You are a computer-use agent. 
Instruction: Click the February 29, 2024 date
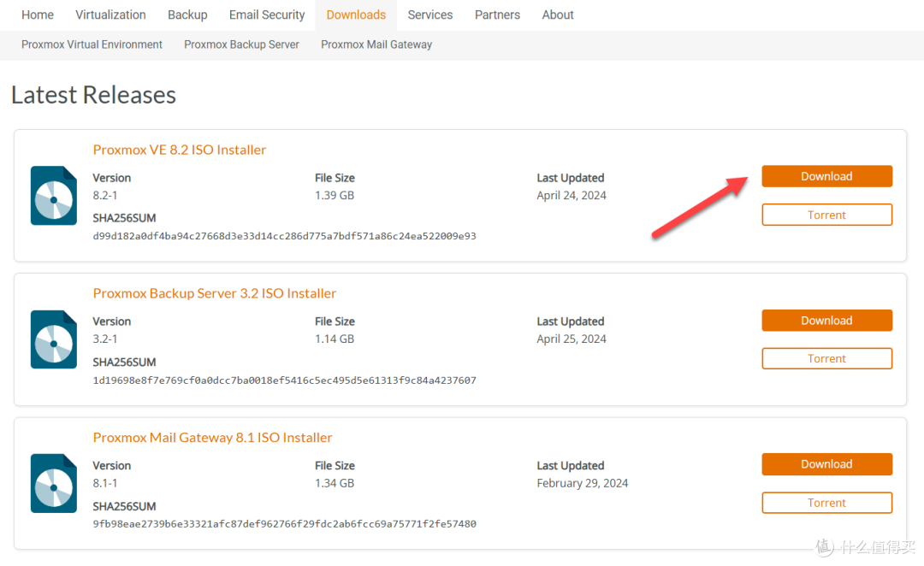(x=583, y=484)
